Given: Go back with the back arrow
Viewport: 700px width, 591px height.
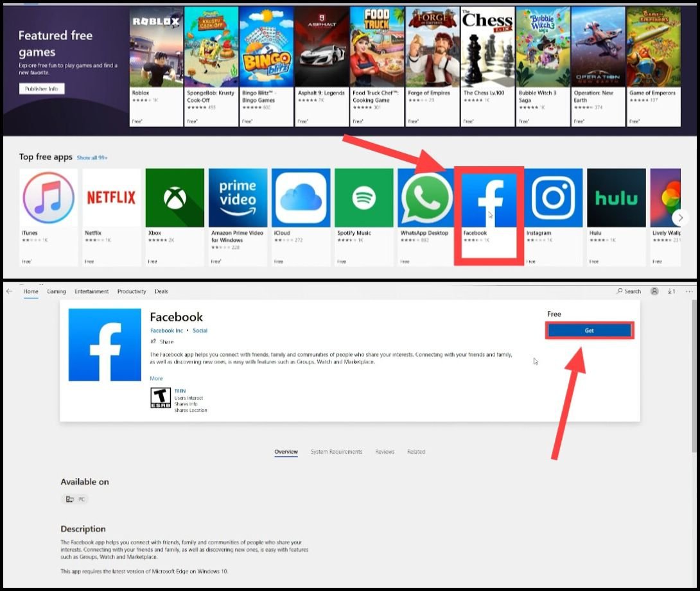Looking at the screenshot, I should click(10, 291).
